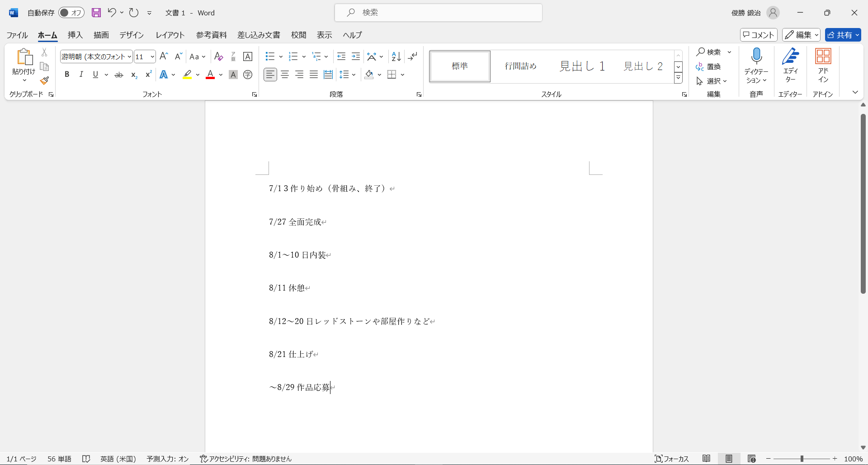Open the 編集 mode button
The image size is (868, 465).
(x=801, y=35)
